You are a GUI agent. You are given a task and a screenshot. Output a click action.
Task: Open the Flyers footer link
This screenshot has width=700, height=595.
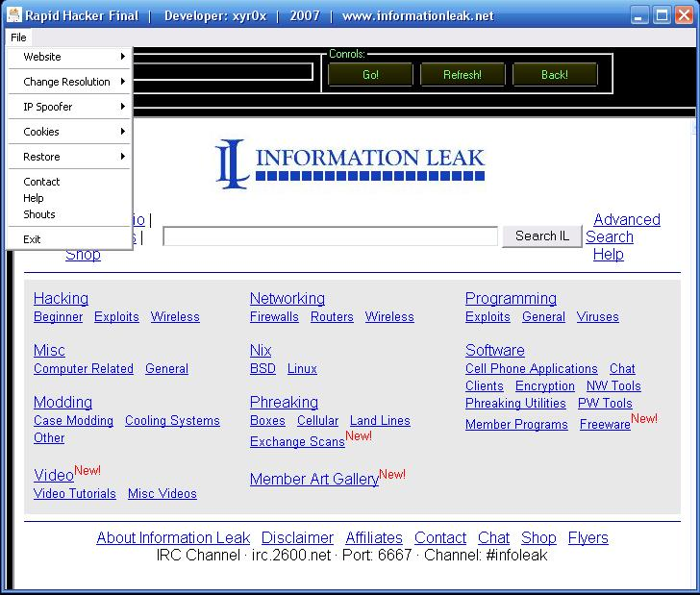pos(587,538)
